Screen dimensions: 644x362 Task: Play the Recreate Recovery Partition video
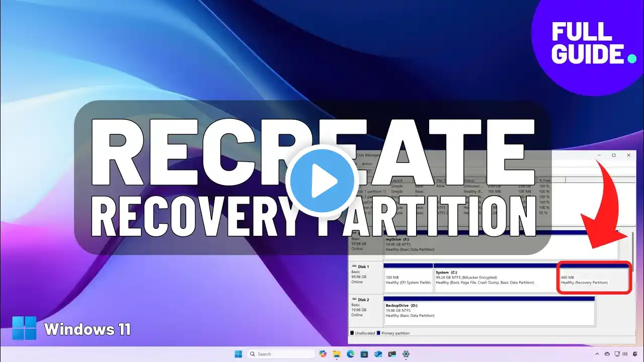[322, 181]
